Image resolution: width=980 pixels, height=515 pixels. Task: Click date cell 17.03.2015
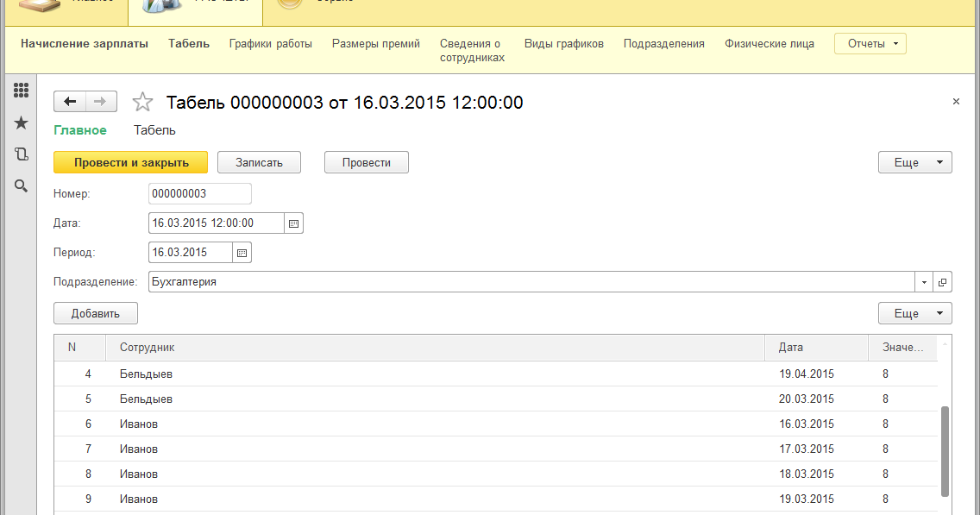point(807,449)
